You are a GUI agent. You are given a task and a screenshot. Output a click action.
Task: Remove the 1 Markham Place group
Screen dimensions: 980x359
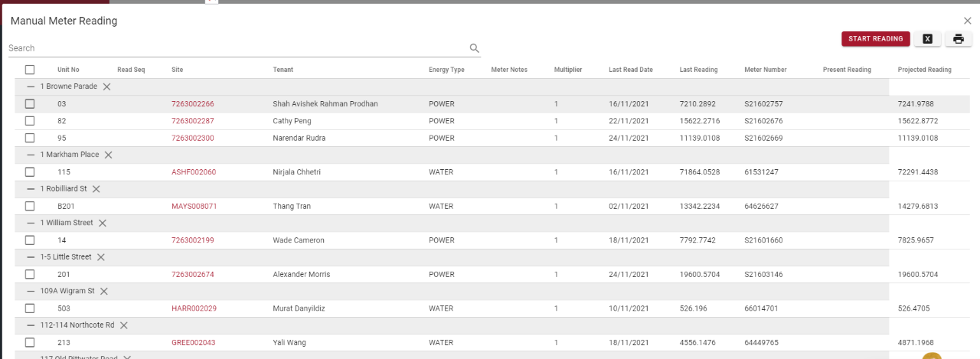(x=108, y=155)
